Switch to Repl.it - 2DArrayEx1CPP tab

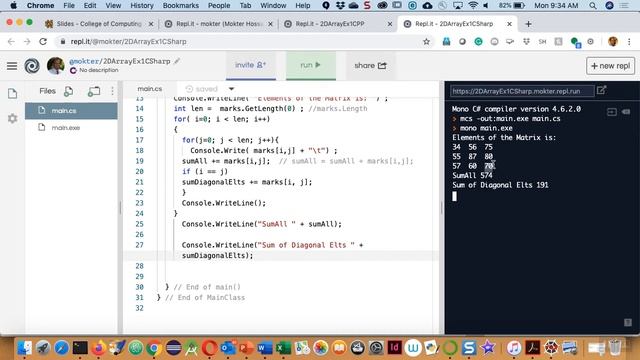tap(338, 24)
